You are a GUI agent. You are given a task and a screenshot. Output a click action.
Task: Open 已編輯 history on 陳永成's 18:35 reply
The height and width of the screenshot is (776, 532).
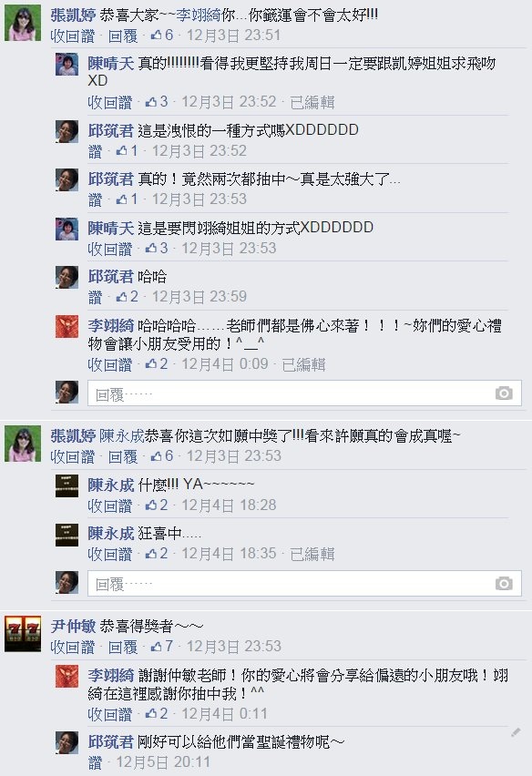click(x=312, y=554)
